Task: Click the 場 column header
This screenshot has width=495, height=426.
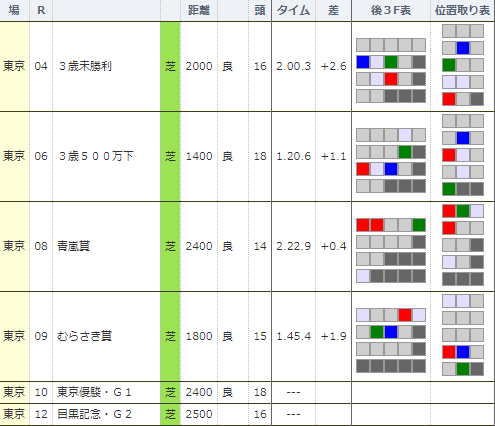Action: click(14, 10)
